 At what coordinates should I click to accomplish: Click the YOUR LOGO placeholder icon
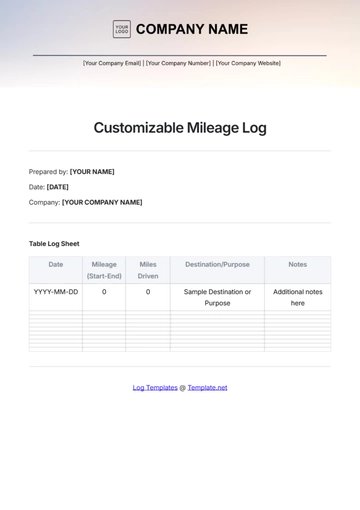click(x=122, y=29)
